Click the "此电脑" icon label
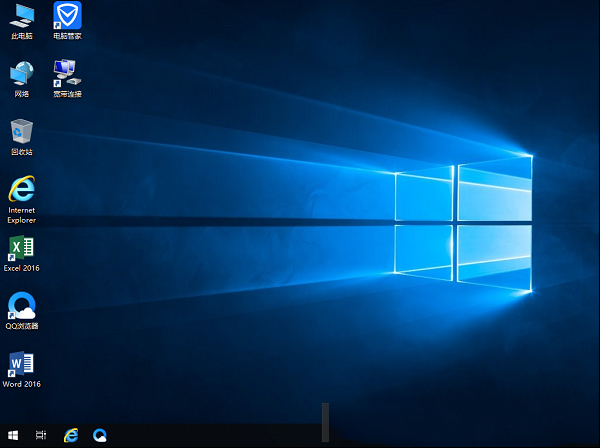 pyautogui.click(x=22, y=36)
